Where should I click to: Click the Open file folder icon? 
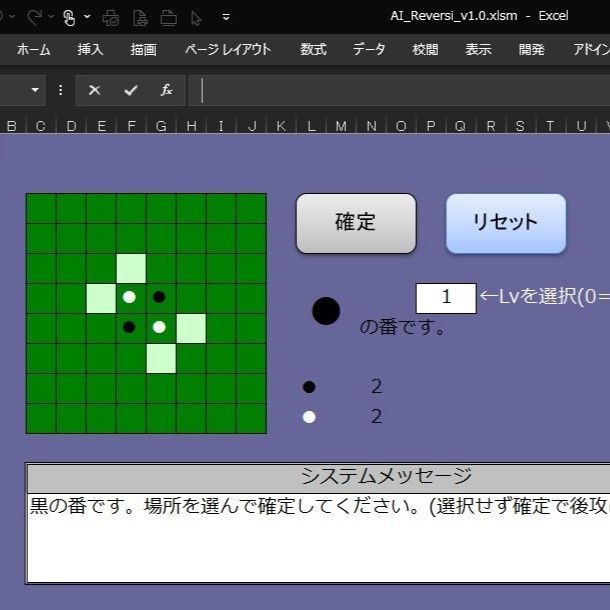pyautogui.click(x=168, y=18)
